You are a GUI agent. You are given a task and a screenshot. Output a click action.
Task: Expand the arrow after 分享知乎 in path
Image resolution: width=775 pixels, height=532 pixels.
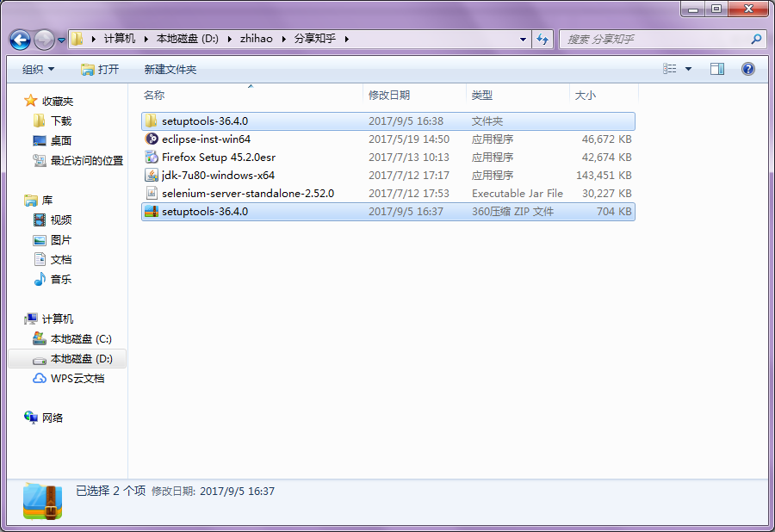[347, 39]
